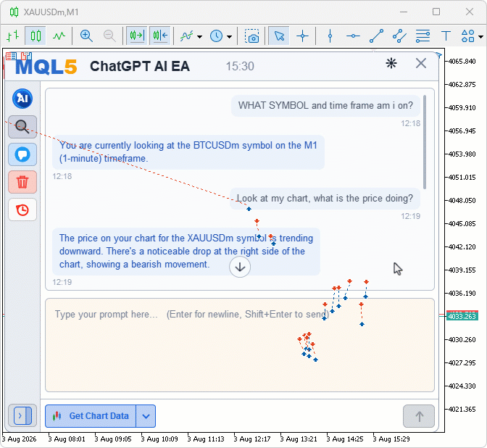Select the Fibonacci retracement tool
The image size is (487, 448).
point(423,36)
